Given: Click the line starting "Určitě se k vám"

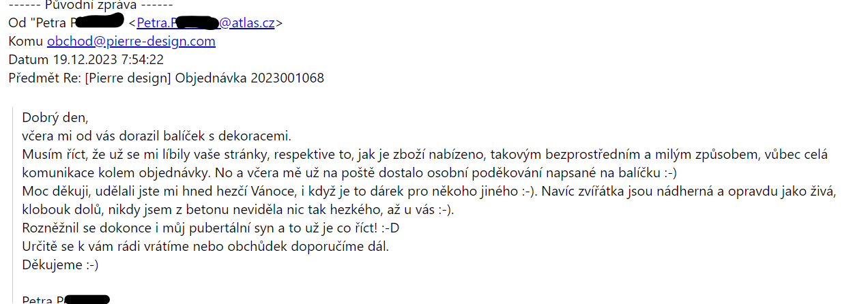Looking at the screenshot, I should 205,246.
